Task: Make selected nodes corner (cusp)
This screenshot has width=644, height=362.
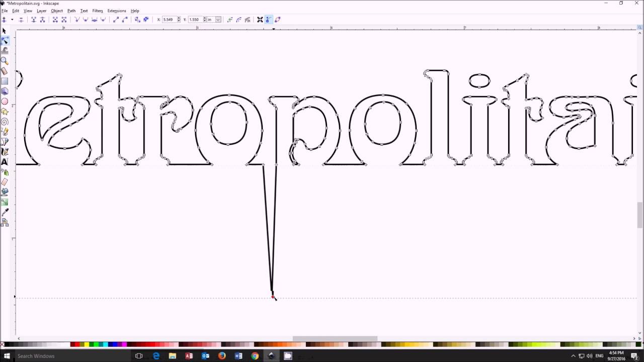Action: point(77,20)
